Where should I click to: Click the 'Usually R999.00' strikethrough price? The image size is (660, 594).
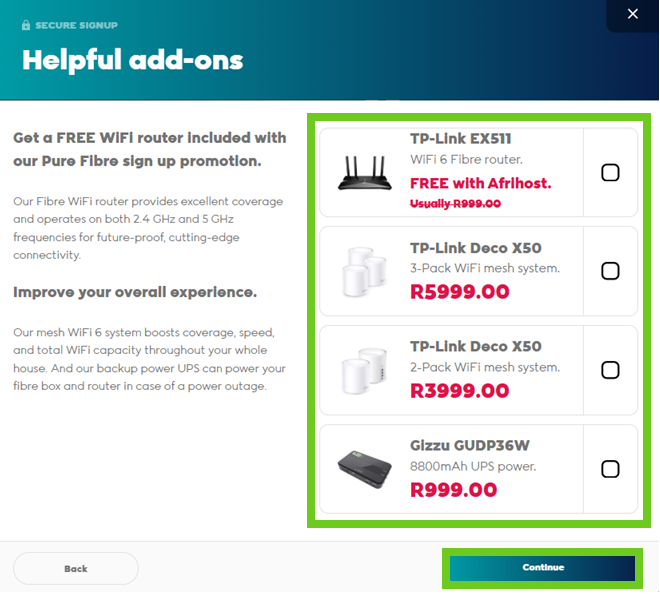[x=455, y=203]
